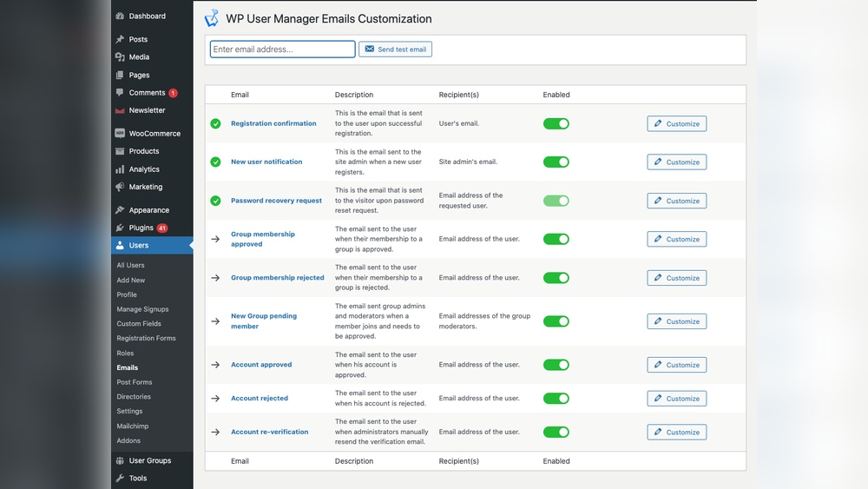This screenshot has height=489, width=868.
Task: Open Mailchimp submenu item
Action: click(x=132, y=426)
